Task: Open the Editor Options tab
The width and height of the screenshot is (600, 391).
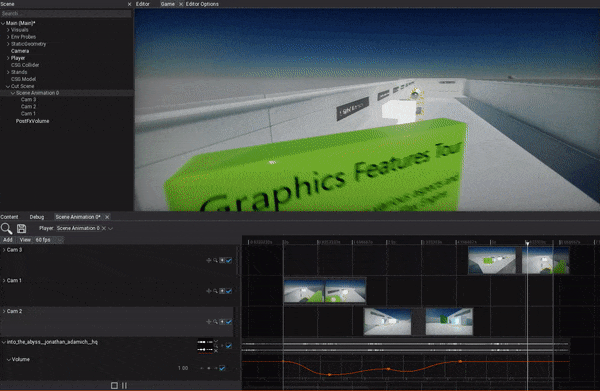Action: coord(202,4)
